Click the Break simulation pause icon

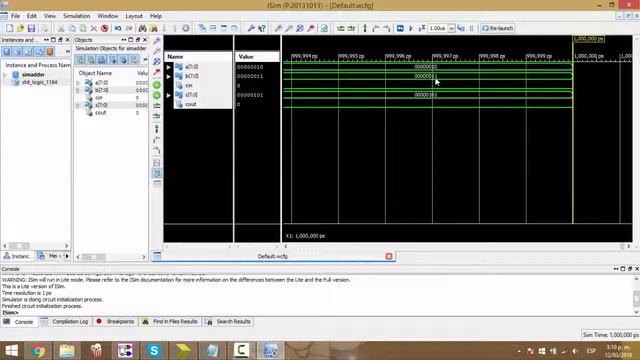tap(472, 28)
